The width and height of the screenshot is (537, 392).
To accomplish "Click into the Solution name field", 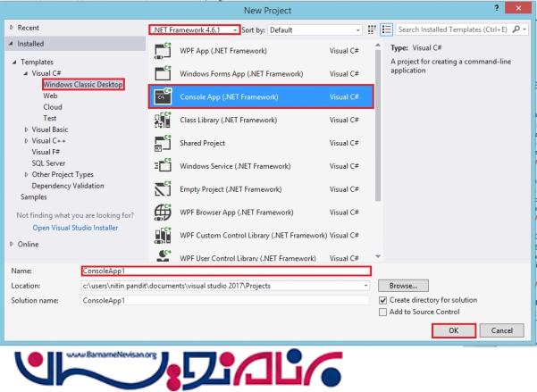I will 225,300.
